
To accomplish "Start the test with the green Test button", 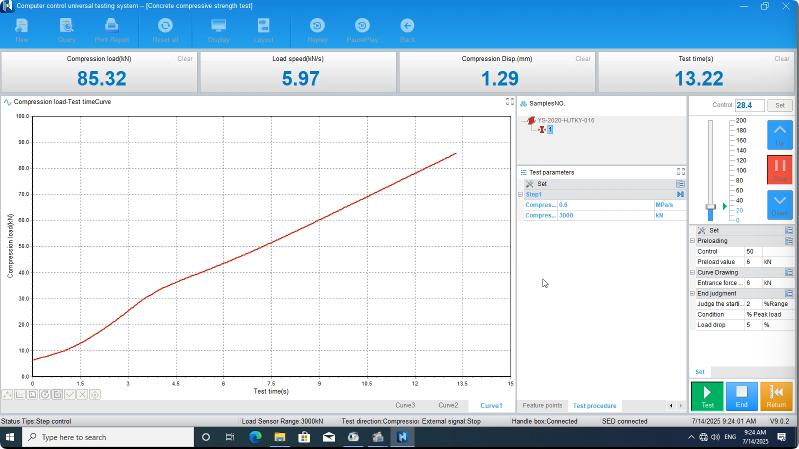I will (x=707, y=396).
